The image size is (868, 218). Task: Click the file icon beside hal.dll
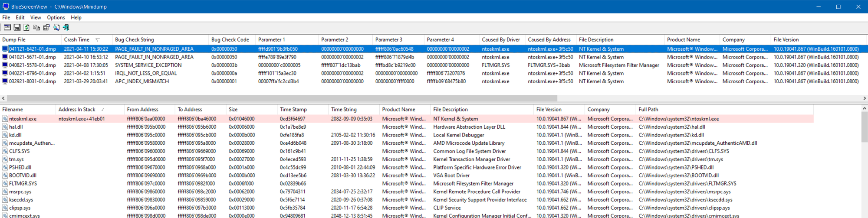(x=5, y=127)
